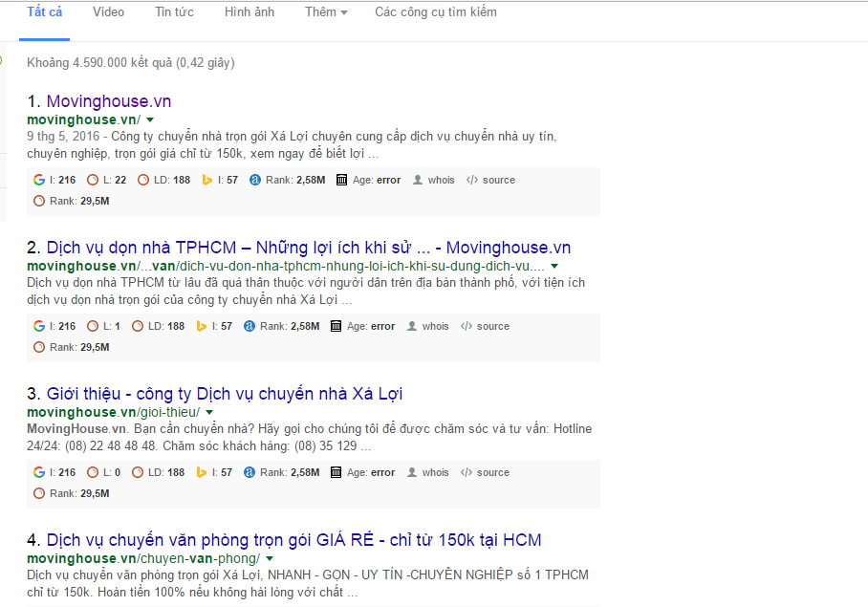Click the L: 0 links icon
This screenshot has width=868, height=607.
pos(93,472)
